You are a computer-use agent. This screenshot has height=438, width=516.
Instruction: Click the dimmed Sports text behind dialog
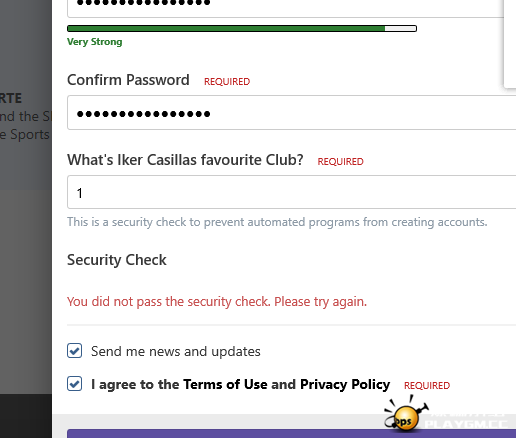coord(29,135)
